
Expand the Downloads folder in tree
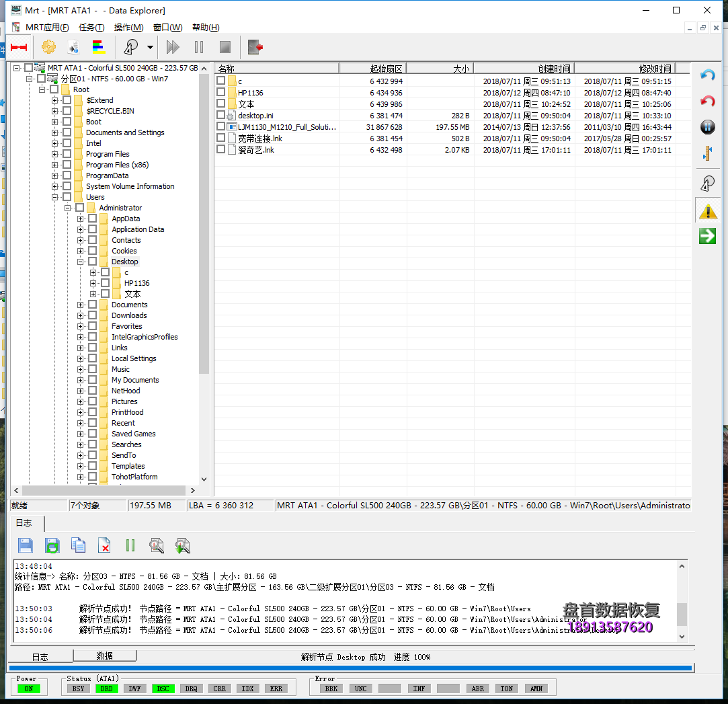pyautogui.click(x=81, y=315)
